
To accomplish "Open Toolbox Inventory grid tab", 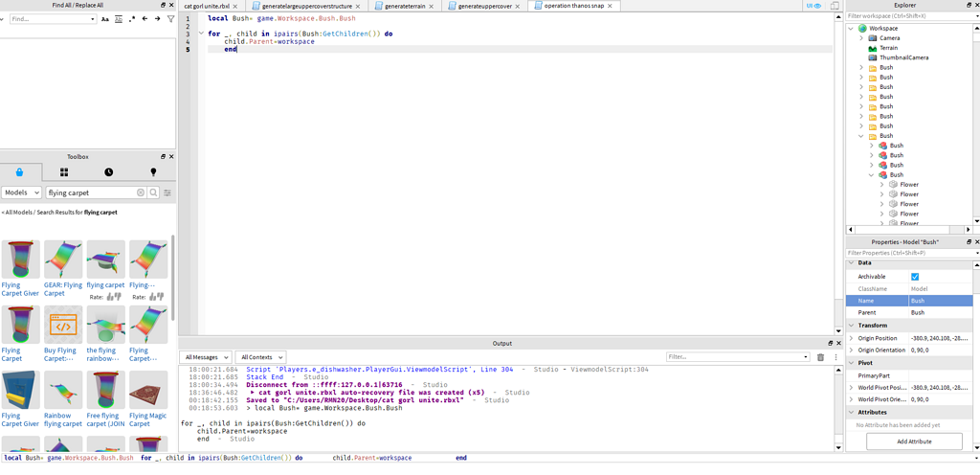I will pyautogui.click(x=64, y=171).
